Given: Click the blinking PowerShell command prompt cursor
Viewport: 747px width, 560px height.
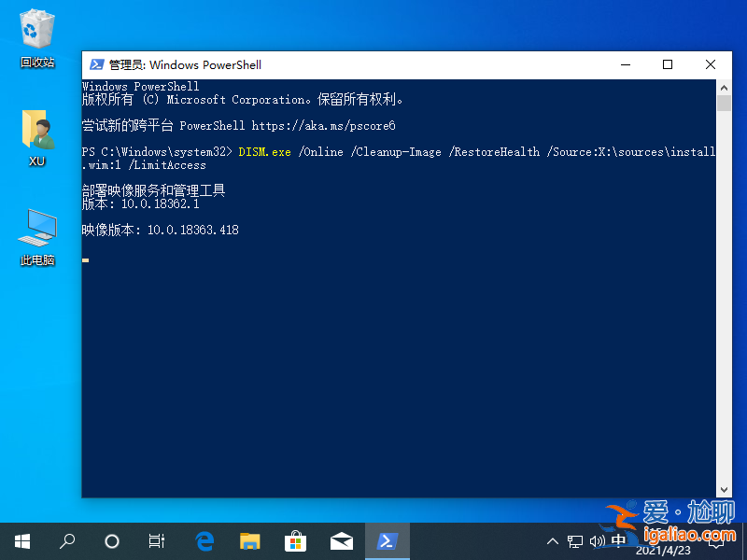Looking at the screenshot, I should (85, 260).
